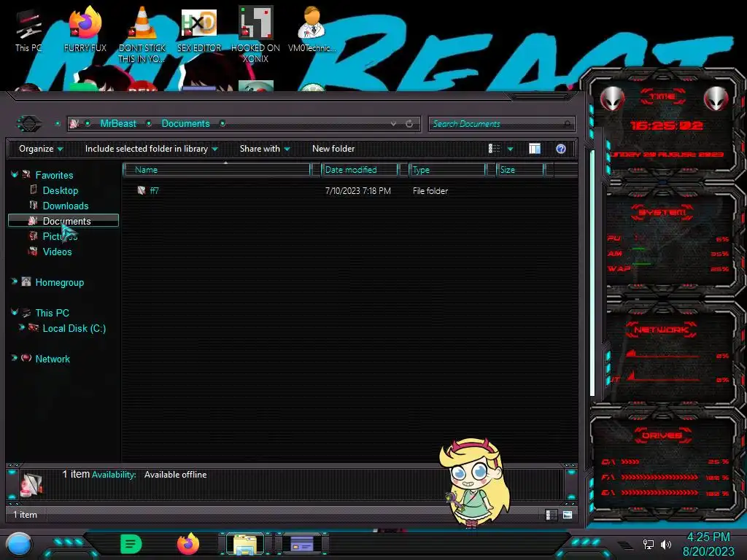Image resolution: width=747 pixels, height=560 pixels.
Task: Click the TIME gadget header
Action: (x=662, y=97)
